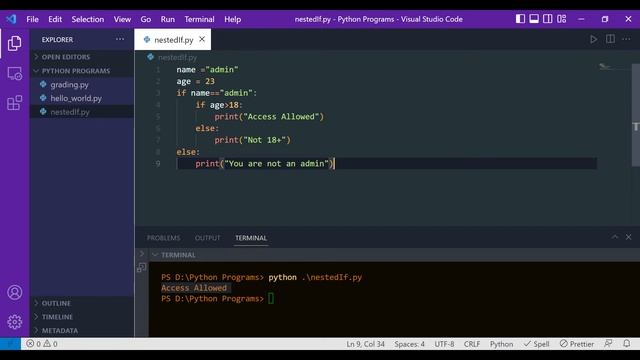Expand the Open Editors section

(82, 57)
